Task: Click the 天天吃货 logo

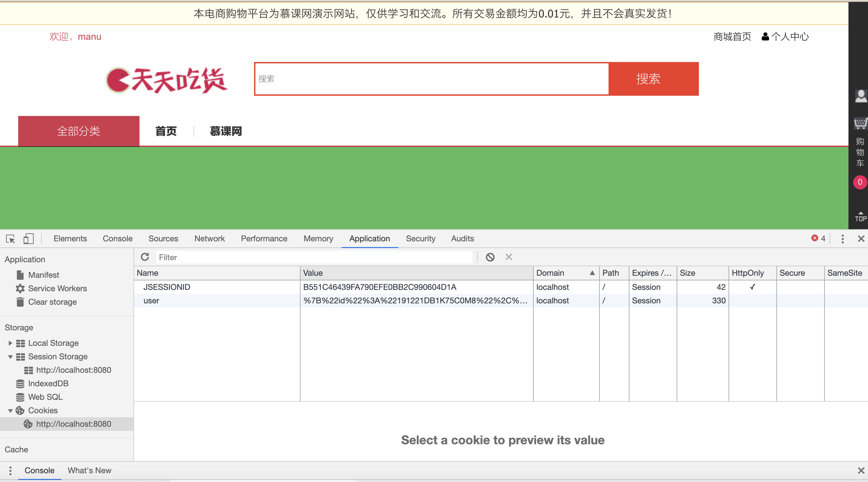Action: [x=166, y=80]
